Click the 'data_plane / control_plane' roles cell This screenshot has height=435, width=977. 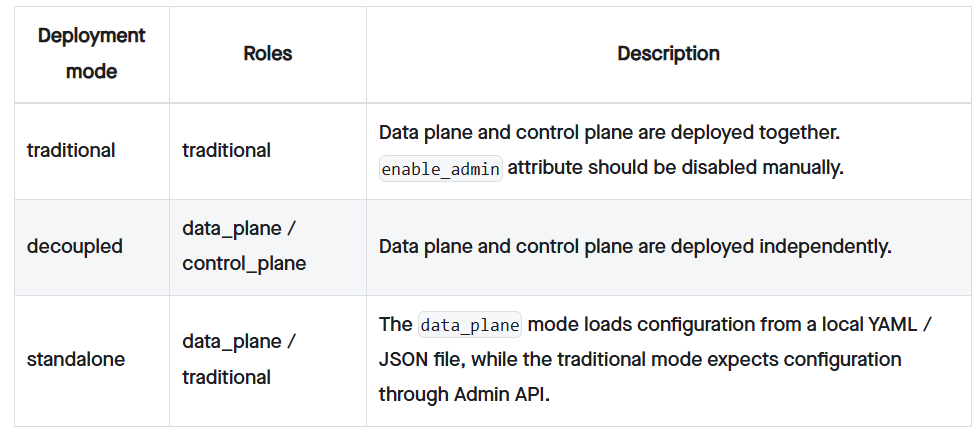(x=243, y=246)
